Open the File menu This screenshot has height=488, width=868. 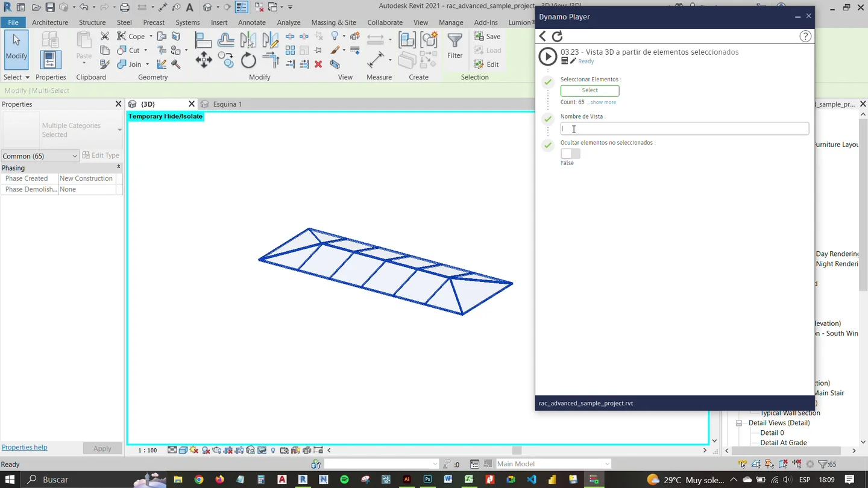(x=13, y=22)
